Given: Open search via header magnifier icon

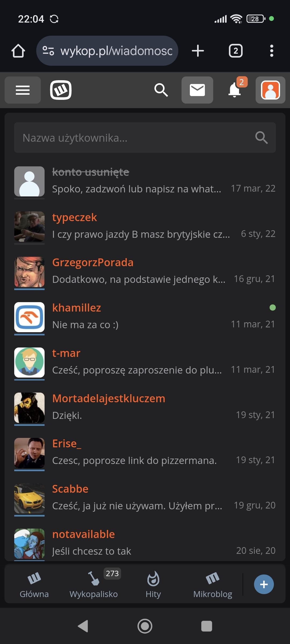Looking at the screenshot, I should pyautogui.click(x=161, y=90).
